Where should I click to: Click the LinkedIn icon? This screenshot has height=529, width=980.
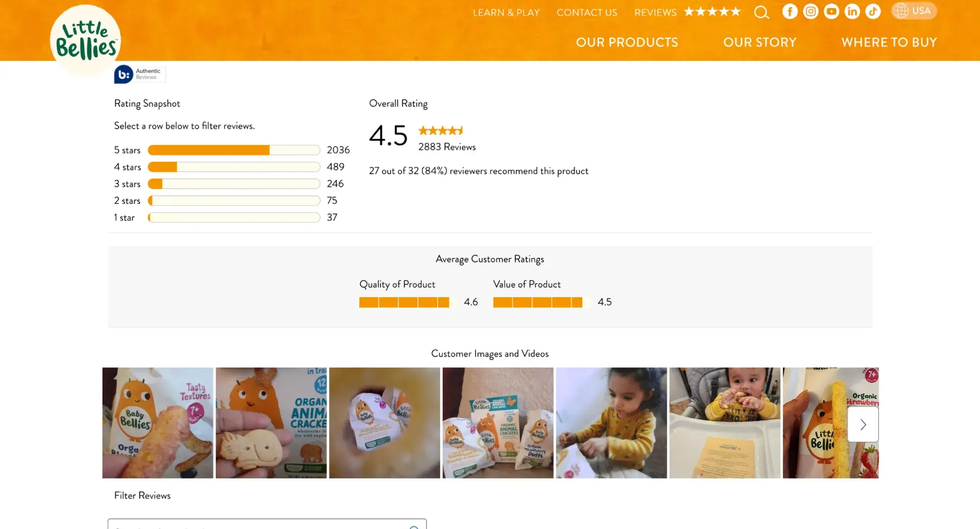(852, 11)
